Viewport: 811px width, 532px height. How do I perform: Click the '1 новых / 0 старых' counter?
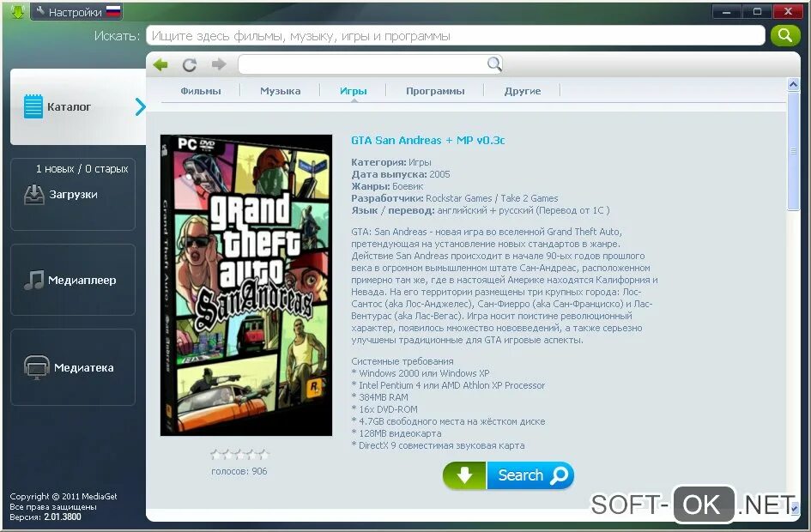(x=82, y=168)
